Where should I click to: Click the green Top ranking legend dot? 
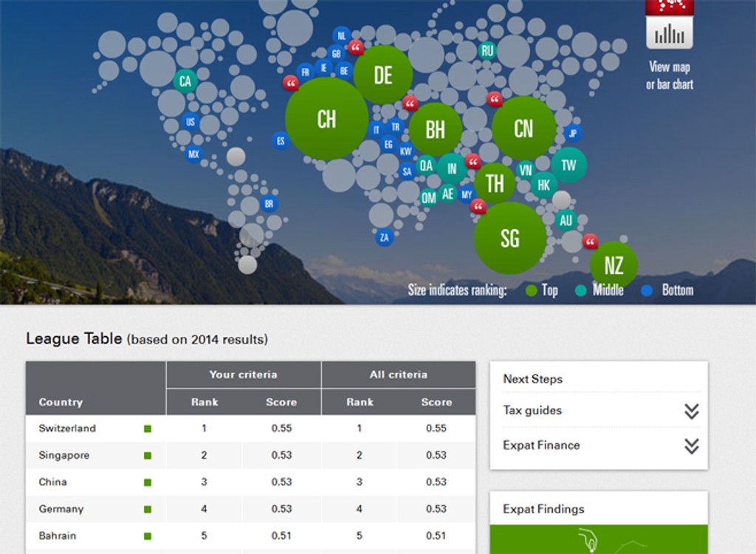coord(531,290)
